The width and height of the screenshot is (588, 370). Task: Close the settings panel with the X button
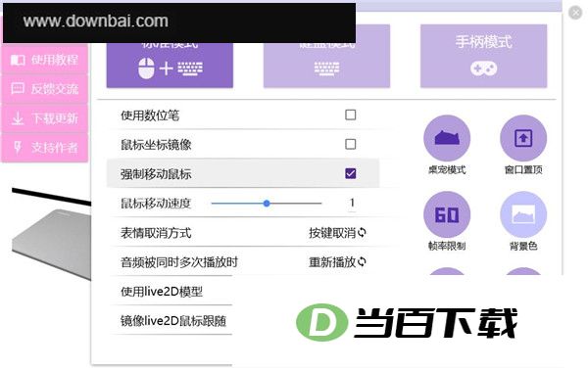click(x=575, y=13)
